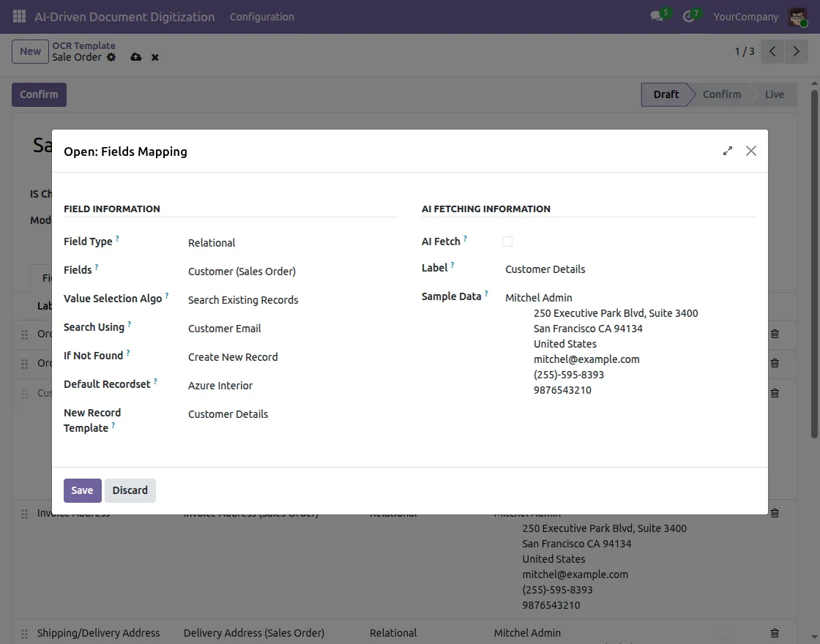This screenshot has height=644, width=820.
Task: Open Search Using Customer Email dropdown
Action: pos(293,329)
